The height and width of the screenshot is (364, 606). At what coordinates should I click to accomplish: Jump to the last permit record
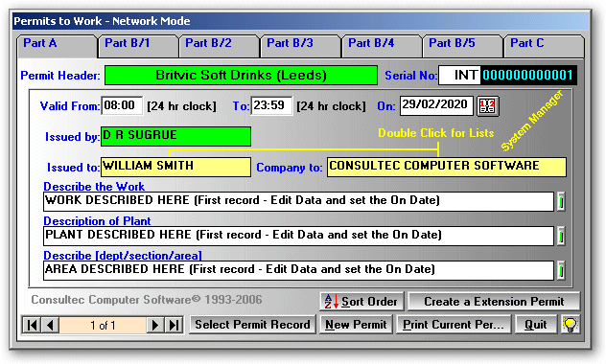[174, 325]
